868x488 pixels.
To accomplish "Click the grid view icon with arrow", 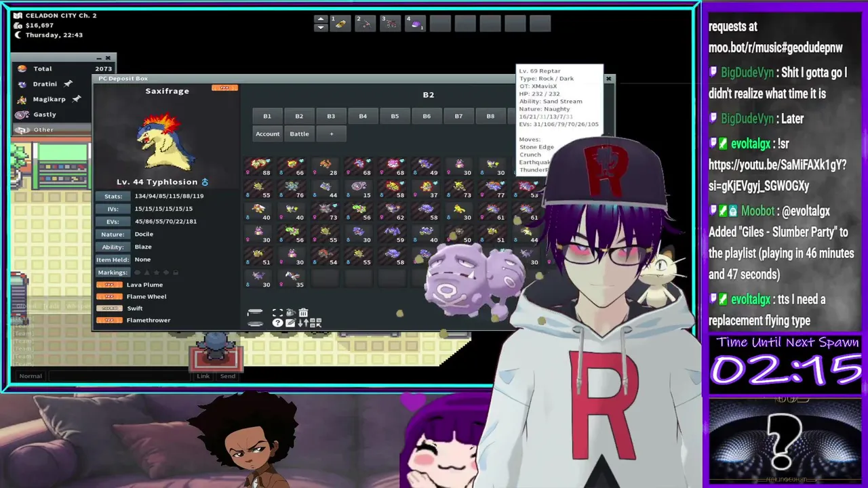I will 315,323.
